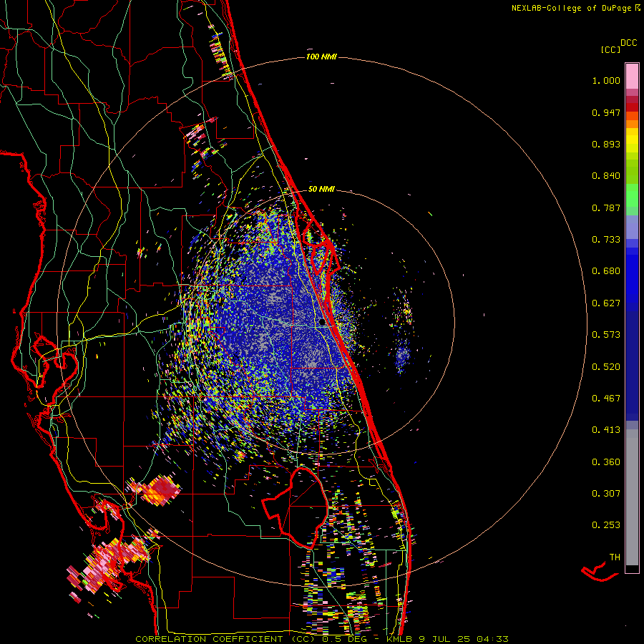Click the 0.360 scale value

pyautogui.click(x=606, y=462)
